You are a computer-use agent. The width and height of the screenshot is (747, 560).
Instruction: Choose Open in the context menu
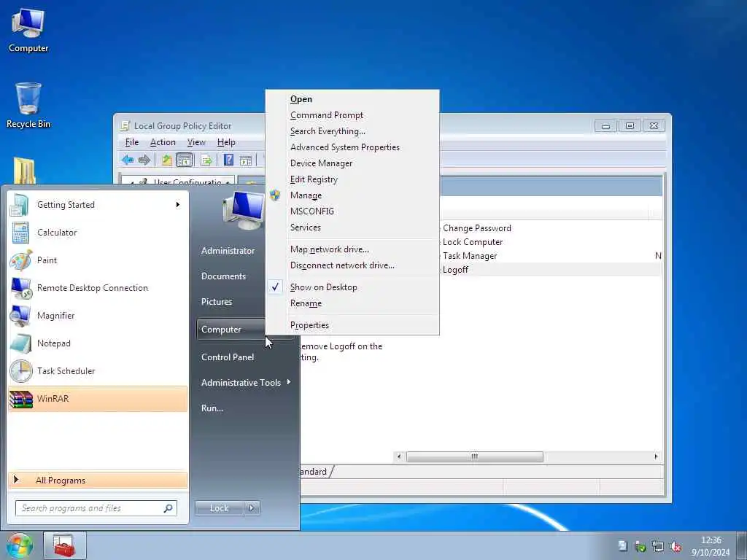352,99
